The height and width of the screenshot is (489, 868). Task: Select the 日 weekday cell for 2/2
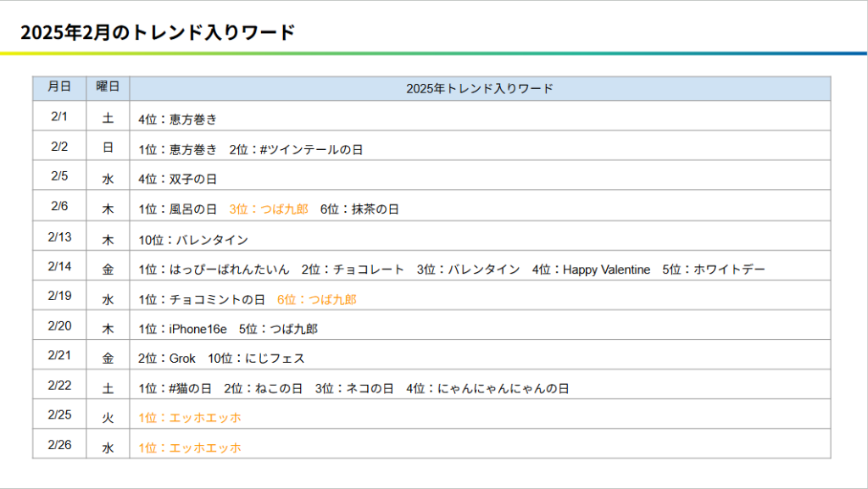[108, 147]
